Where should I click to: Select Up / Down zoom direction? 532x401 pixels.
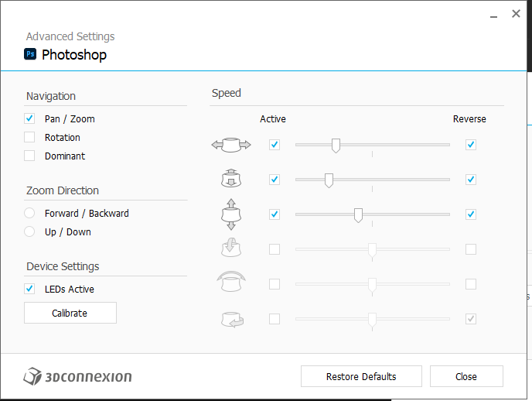(x=29, y=231)
